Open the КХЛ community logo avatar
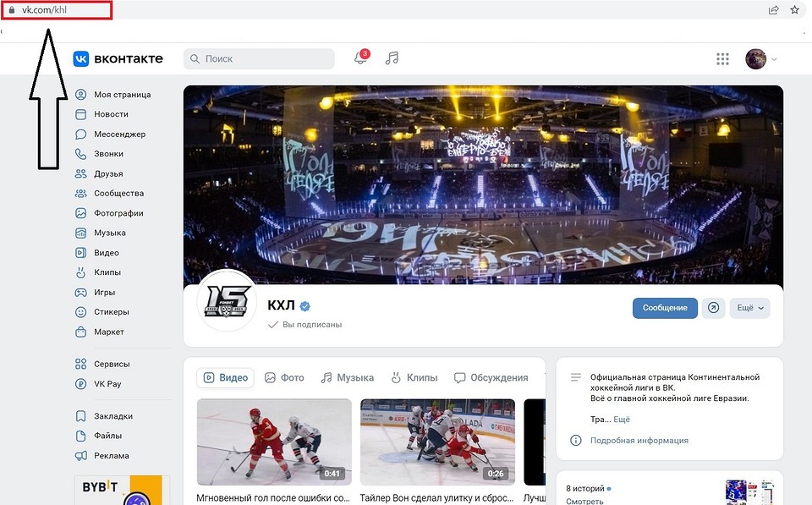812x505 pixels. pyautogui.click(x=227, y=300)
